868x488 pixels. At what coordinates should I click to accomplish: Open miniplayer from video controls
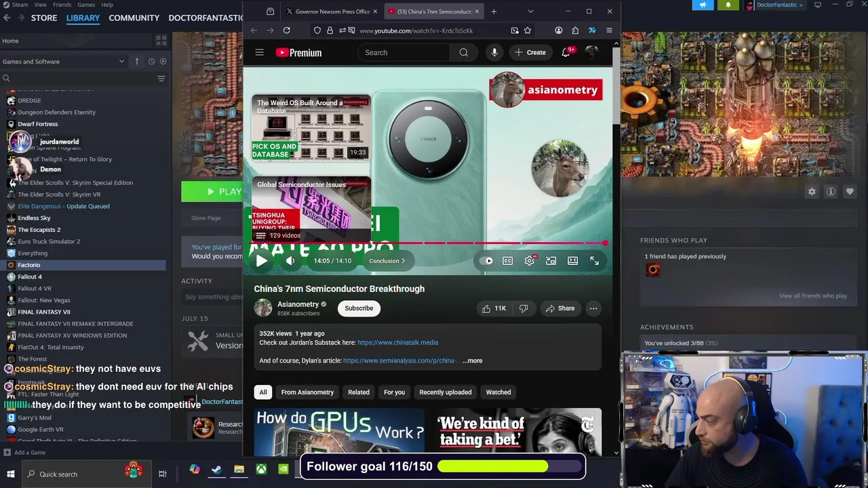(x=551, y=261)
